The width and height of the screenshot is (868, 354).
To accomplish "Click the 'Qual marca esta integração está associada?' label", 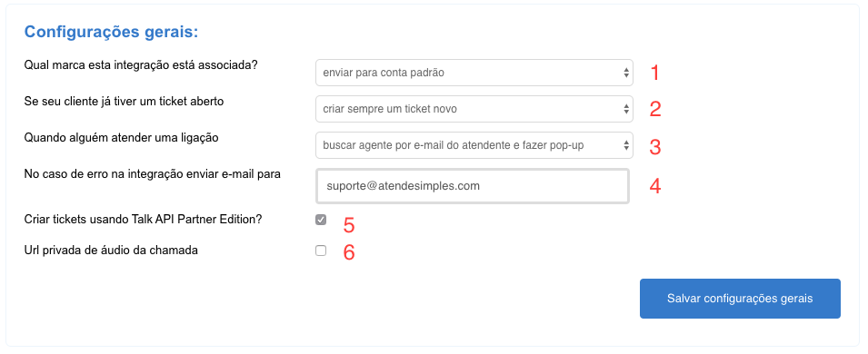I will point(141,64).
